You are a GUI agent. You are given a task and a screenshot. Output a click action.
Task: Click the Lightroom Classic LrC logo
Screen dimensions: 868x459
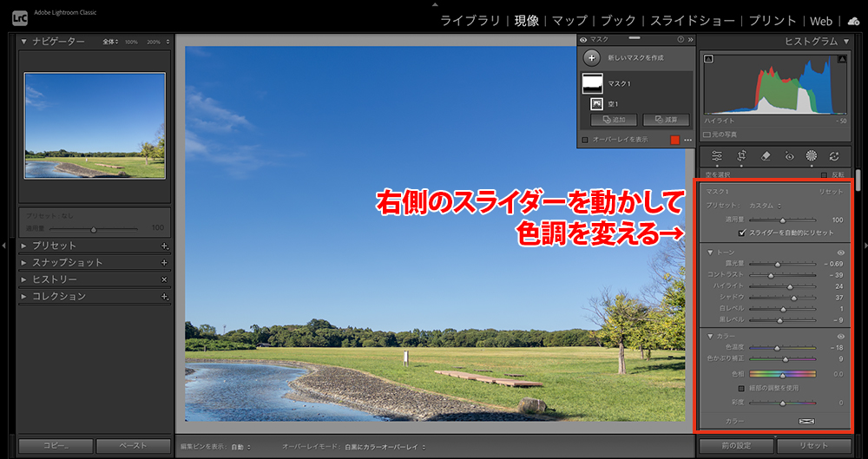click(20, 18)
